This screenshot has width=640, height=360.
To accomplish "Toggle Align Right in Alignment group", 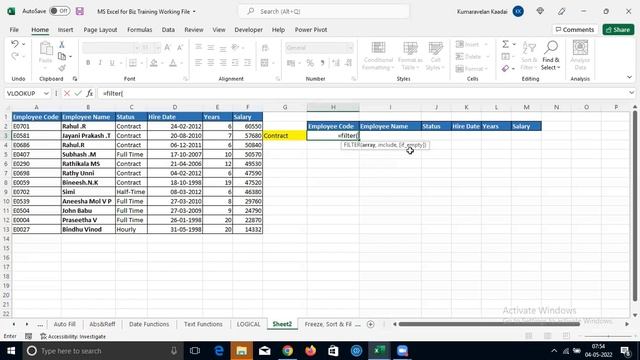I will pos(223,63).
